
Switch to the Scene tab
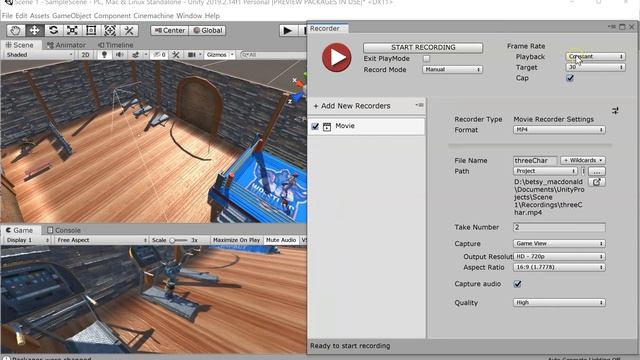[x=20, y=45]
